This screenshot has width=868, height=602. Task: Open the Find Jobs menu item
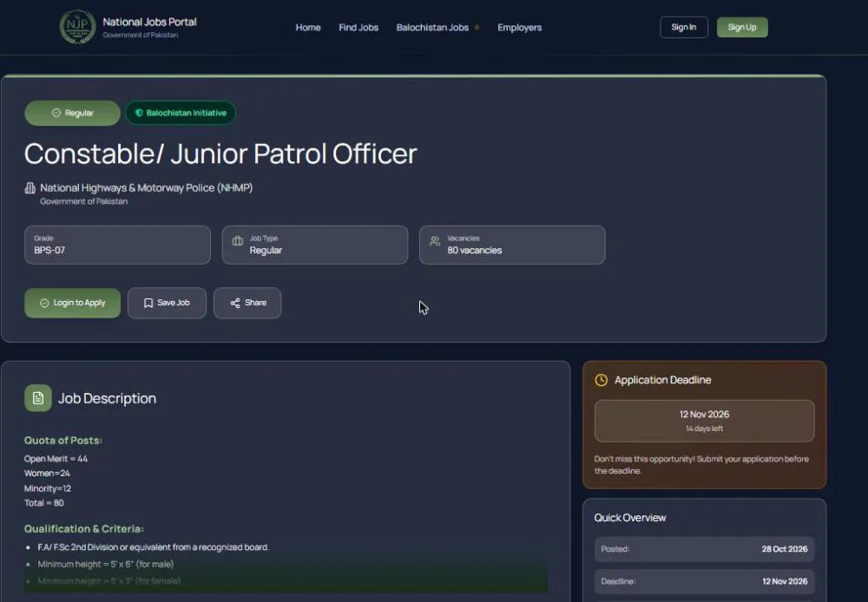358,27
